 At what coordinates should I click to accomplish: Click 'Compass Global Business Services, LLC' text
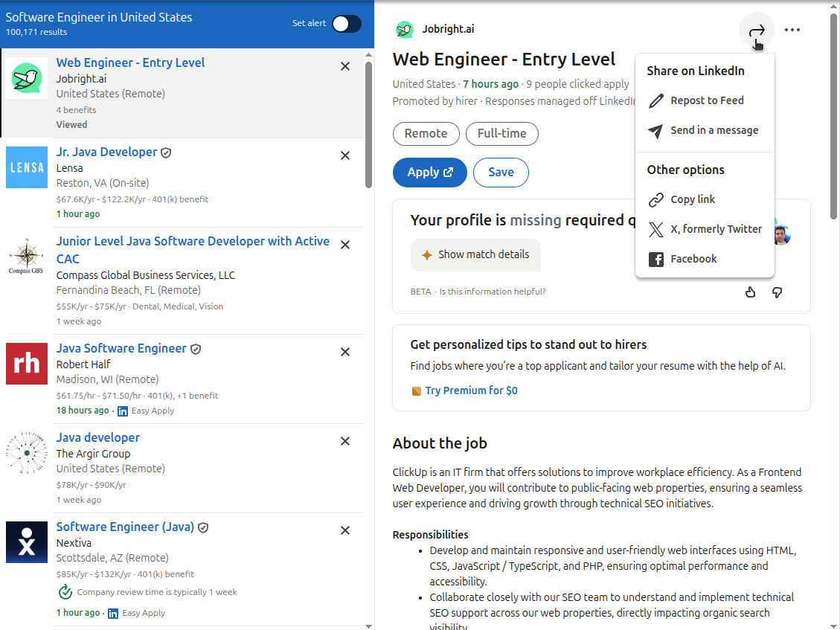[x=146, y=275]
